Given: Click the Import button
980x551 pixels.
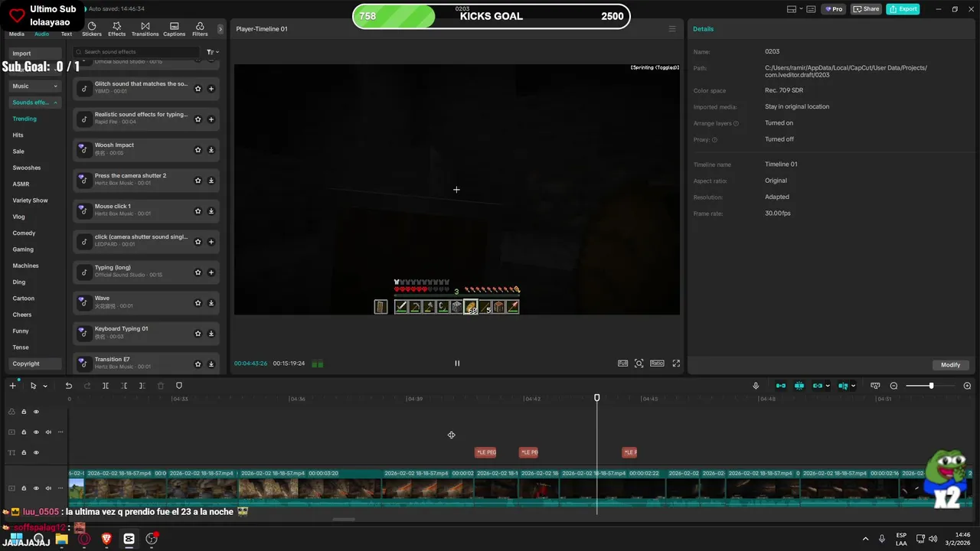Looking at the screenshot, I should pyautogui.click(x=34, y=54).
